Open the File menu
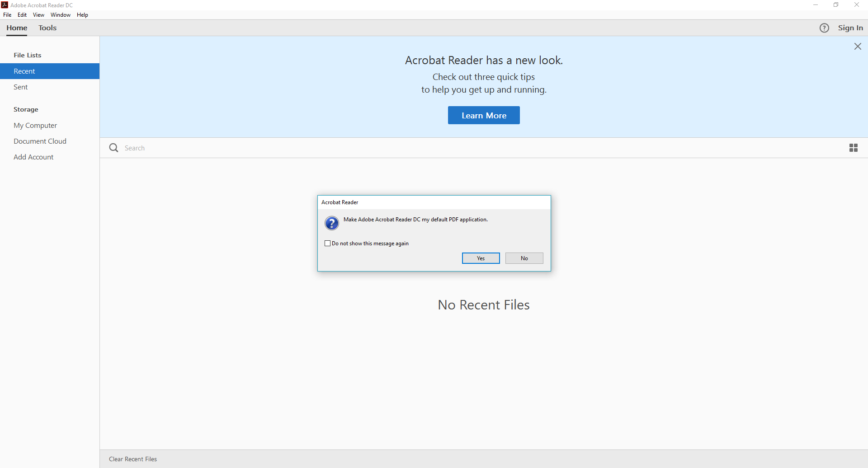Viewport: 868px width, 468px height. coord(7,15)
